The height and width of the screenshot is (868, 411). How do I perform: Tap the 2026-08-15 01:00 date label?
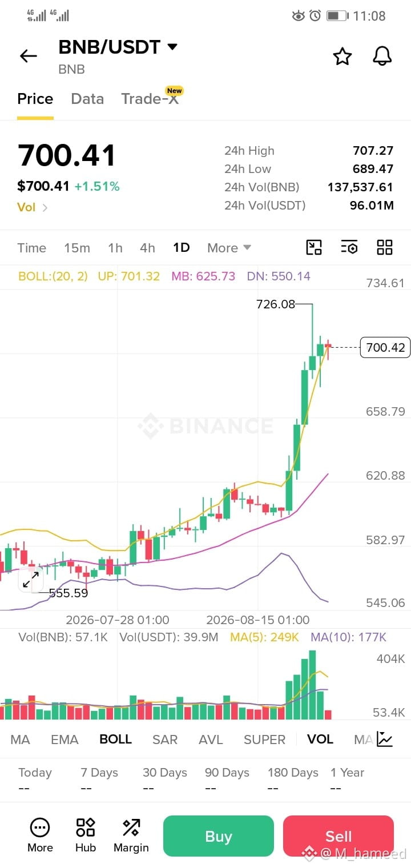pyautogui.click(x=258, y=620)
